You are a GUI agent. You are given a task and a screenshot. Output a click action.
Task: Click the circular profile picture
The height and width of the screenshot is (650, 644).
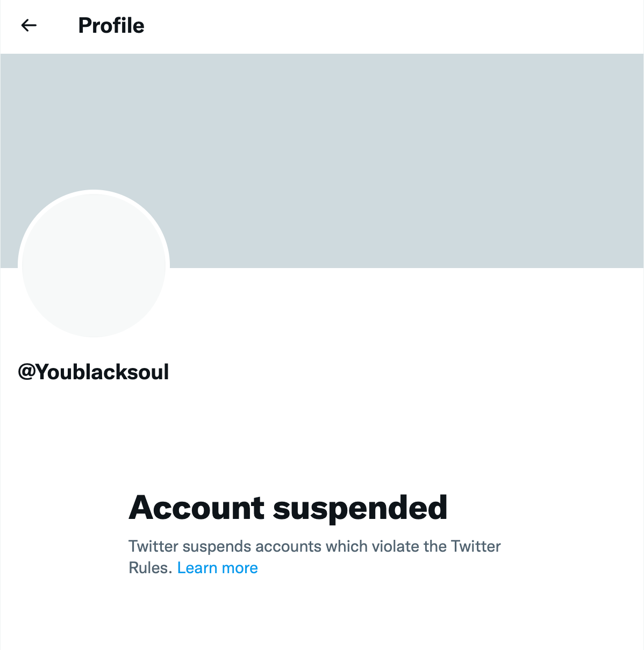(x=94, y=265)
